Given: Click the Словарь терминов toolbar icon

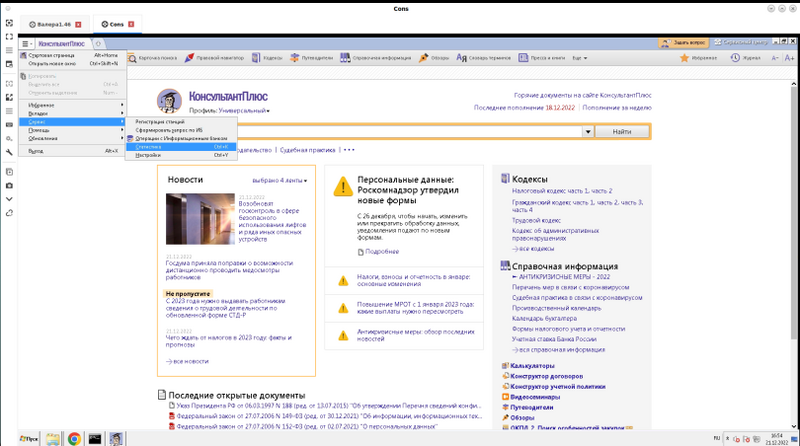Looking at the screenshot, I should pos(461,58).
